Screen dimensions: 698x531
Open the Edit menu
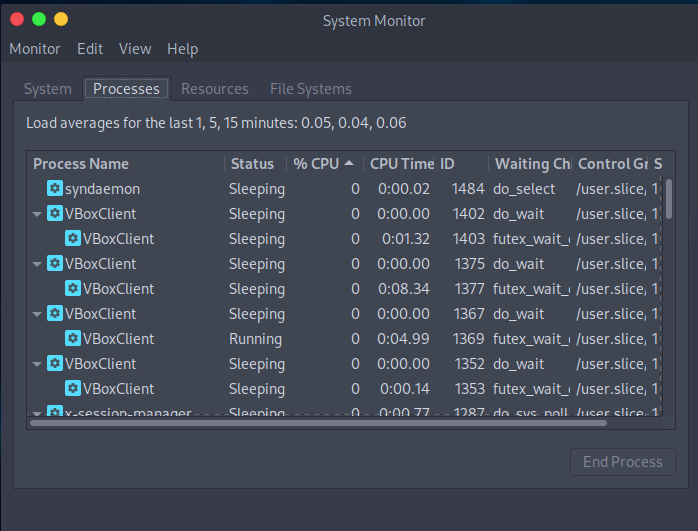click(90, 49)
